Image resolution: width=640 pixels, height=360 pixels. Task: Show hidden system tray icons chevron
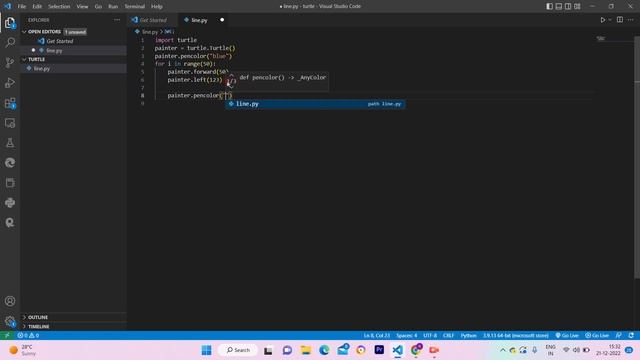click(x=503, y=350)
